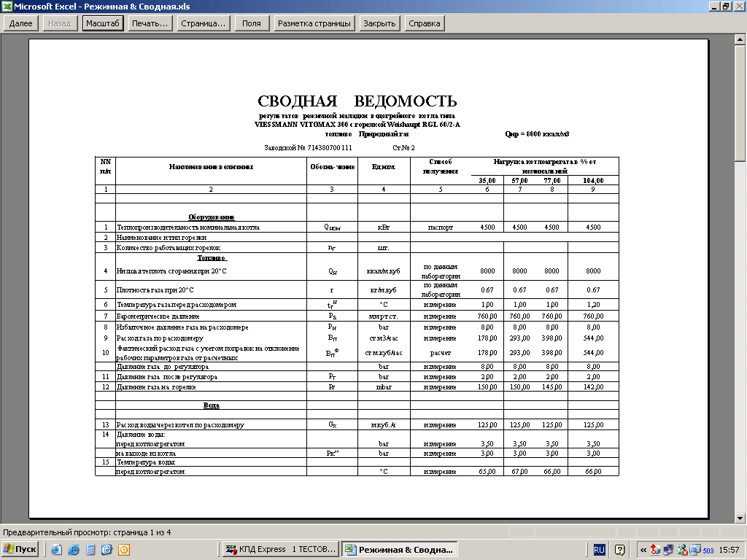Click the Excel icon in the title bar
The width and height of the screenshot is (747, 560).
click(x=7, y=6)
